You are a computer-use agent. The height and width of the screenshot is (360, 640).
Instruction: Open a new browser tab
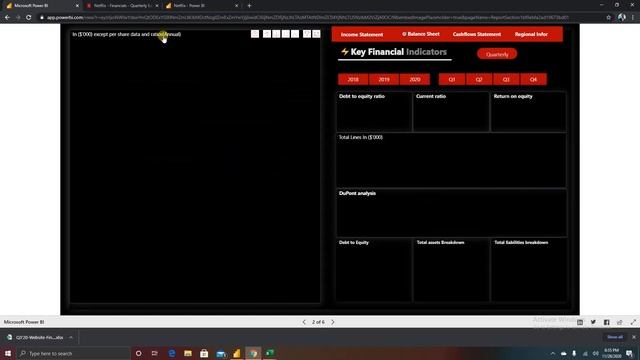(x=249, y=6)
